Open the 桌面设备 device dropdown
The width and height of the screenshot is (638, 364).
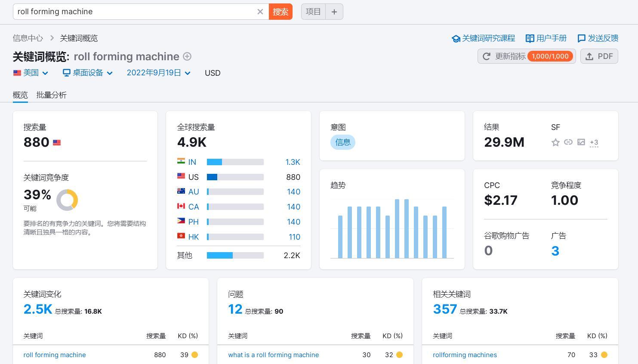pyautogui.click(x=88, y=73)
